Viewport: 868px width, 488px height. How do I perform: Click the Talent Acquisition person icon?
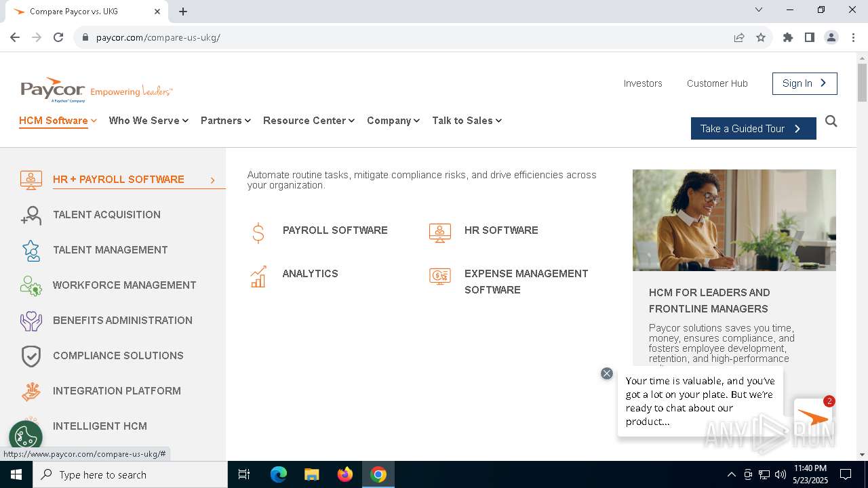point(31,215)
